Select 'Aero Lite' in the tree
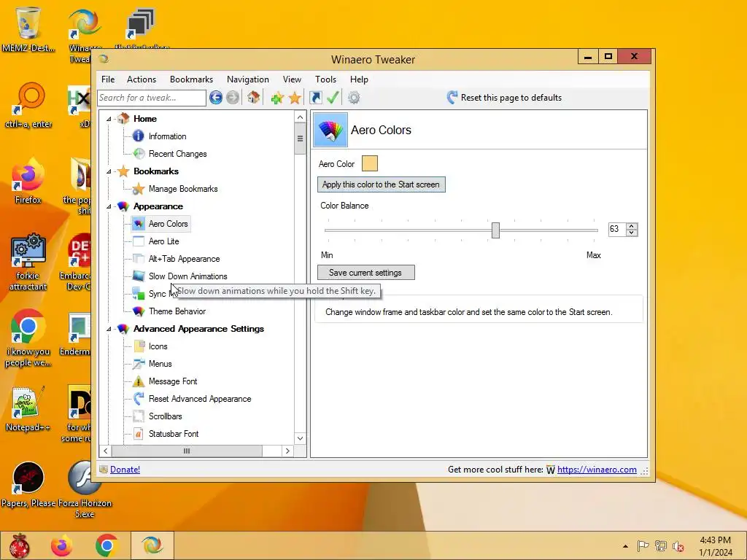 point(163,241)
